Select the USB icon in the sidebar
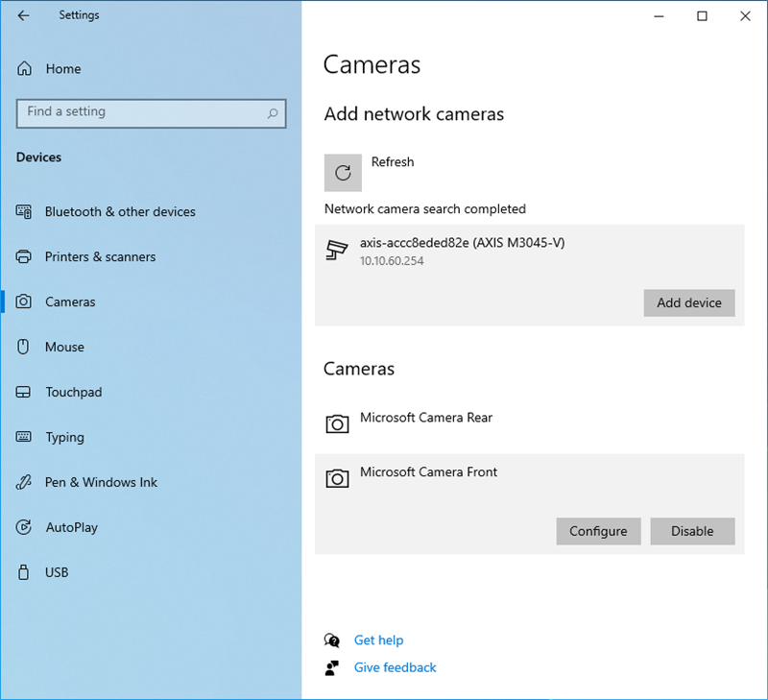 point(22,572)
